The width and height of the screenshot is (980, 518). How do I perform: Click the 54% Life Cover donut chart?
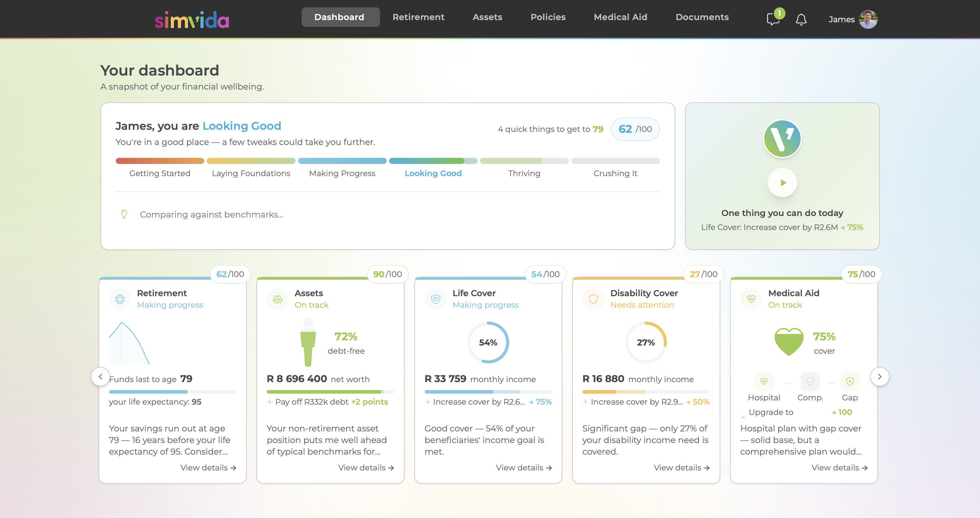tap(488, 342)
